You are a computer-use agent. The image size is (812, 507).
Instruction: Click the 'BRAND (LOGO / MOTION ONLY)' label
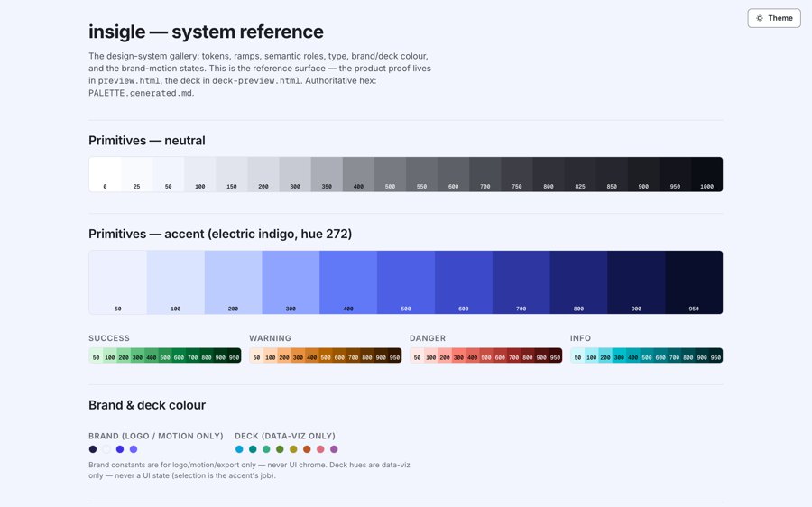[156, 436]
